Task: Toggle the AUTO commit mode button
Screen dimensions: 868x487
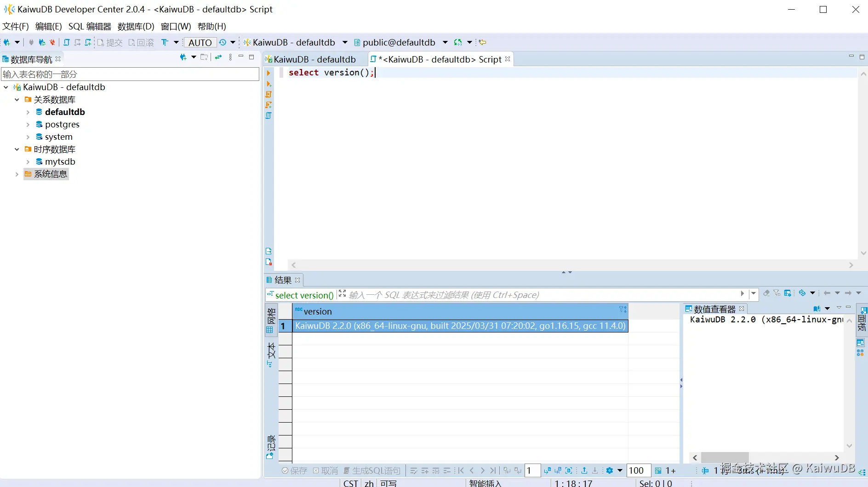Action: pos(200,42)
